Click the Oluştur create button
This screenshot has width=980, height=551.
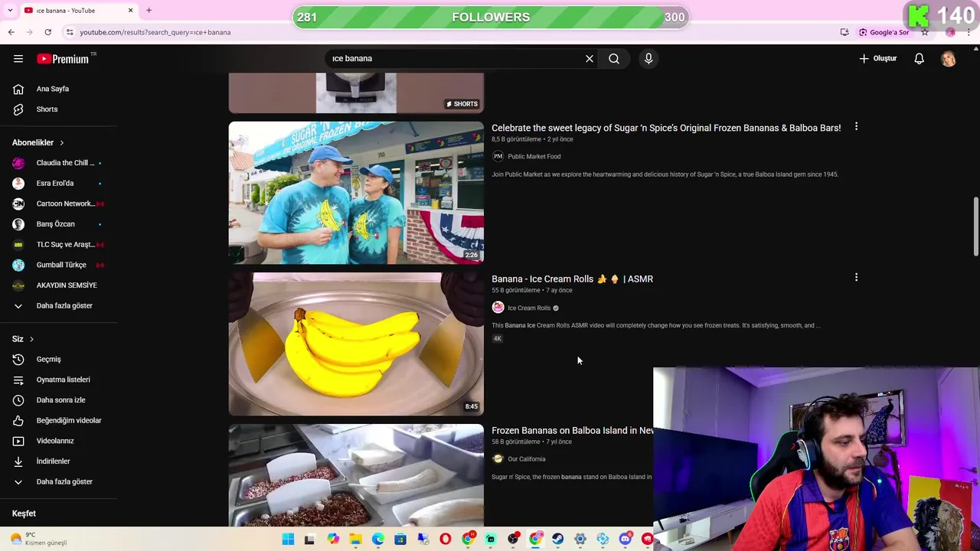[877, 58]
